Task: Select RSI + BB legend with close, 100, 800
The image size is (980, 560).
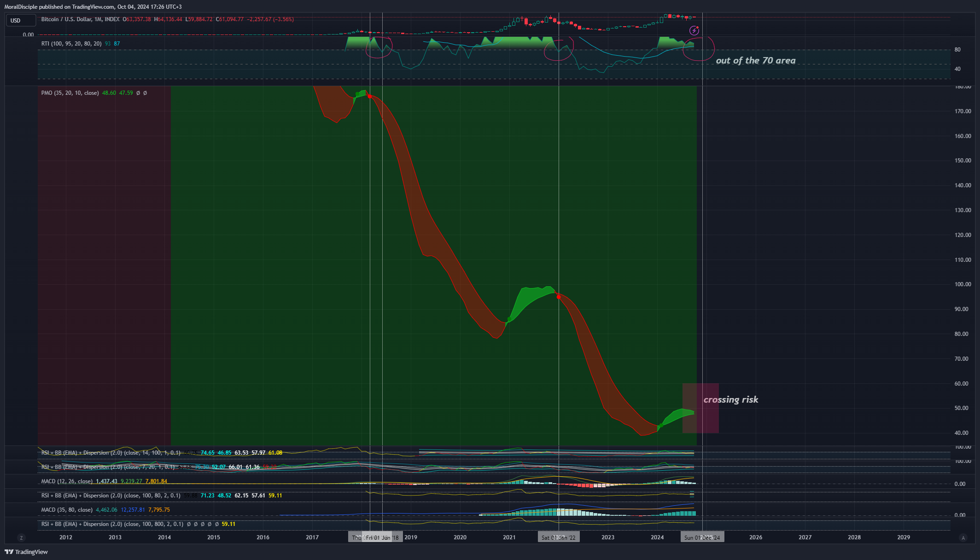Action: point(112,524)
